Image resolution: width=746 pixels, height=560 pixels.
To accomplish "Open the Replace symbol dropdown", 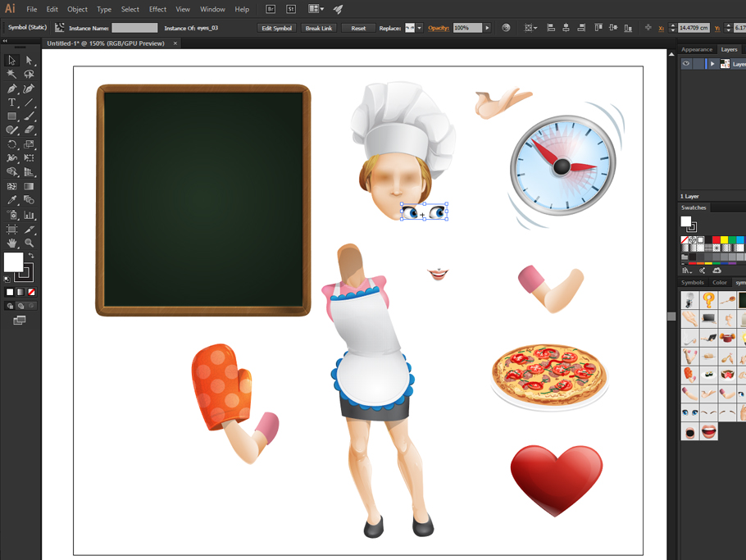I will (x=419, y=28).
